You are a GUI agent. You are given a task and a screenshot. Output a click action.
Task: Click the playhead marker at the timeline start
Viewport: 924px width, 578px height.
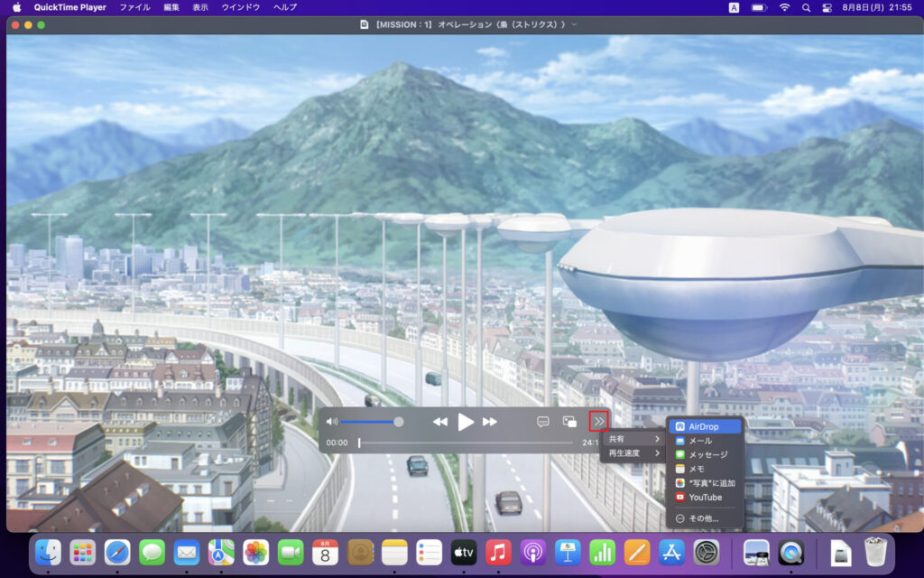tap(359, 443)
